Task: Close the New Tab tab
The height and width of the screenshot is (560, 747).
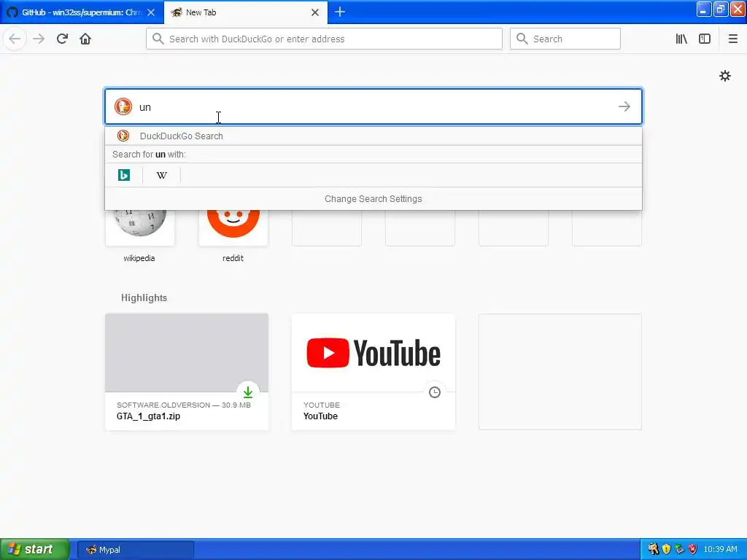Action: tap(315, 12)
